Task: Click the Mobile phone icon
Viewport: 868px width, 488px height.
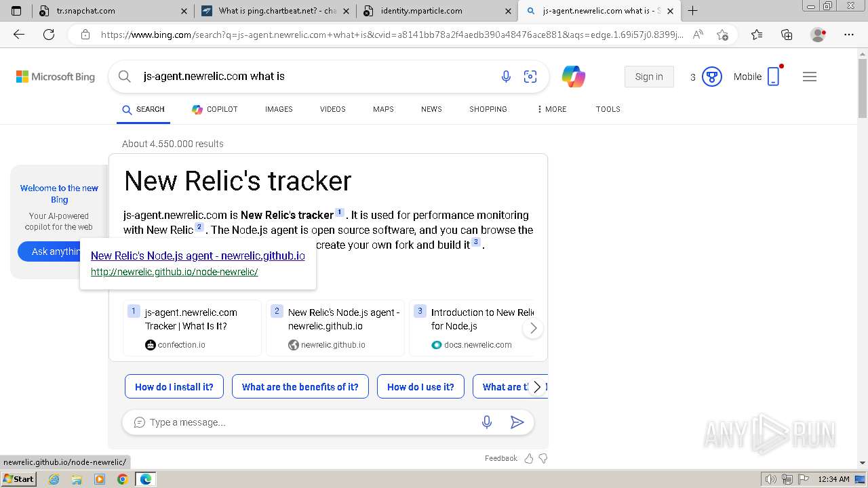Action: (x=773, y=77)
